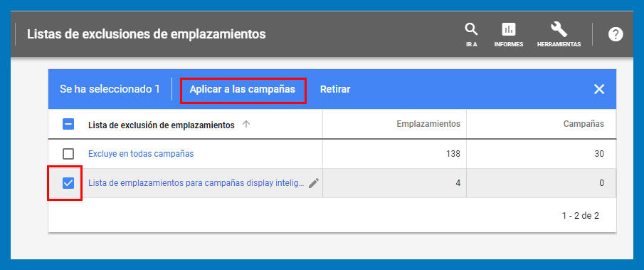Sort by Lista de exclusión de emplazamientos header
Viewport: 644px width, 270px height.
[x=162, y=125]
